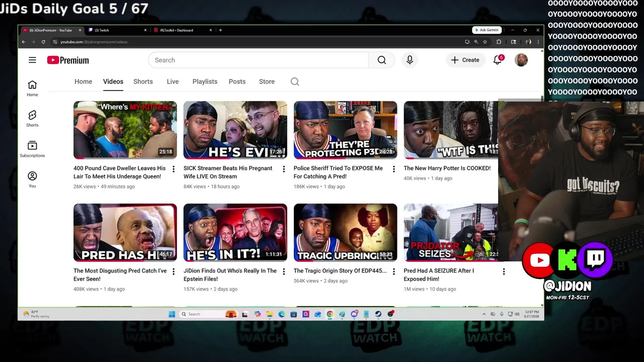
Task: Open the TRAGIC UPBRINGING thumbnail
Action: [346, 233]
